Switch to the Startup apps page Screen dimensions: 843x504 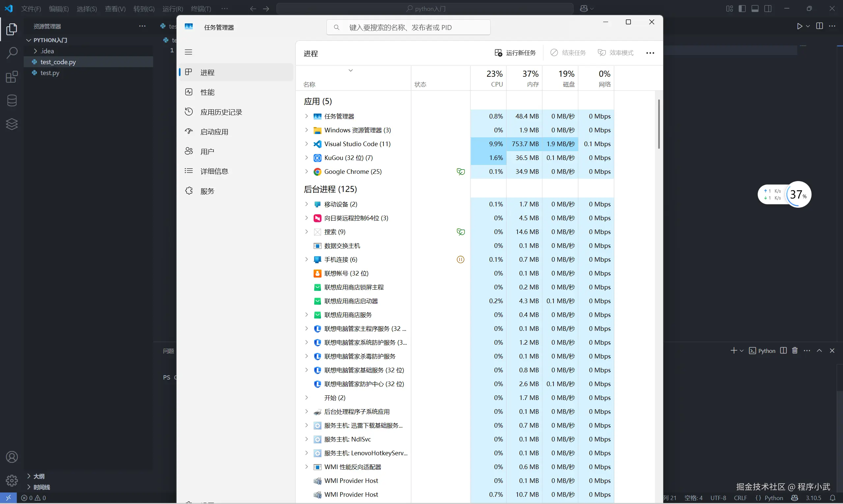coord(214,132)
